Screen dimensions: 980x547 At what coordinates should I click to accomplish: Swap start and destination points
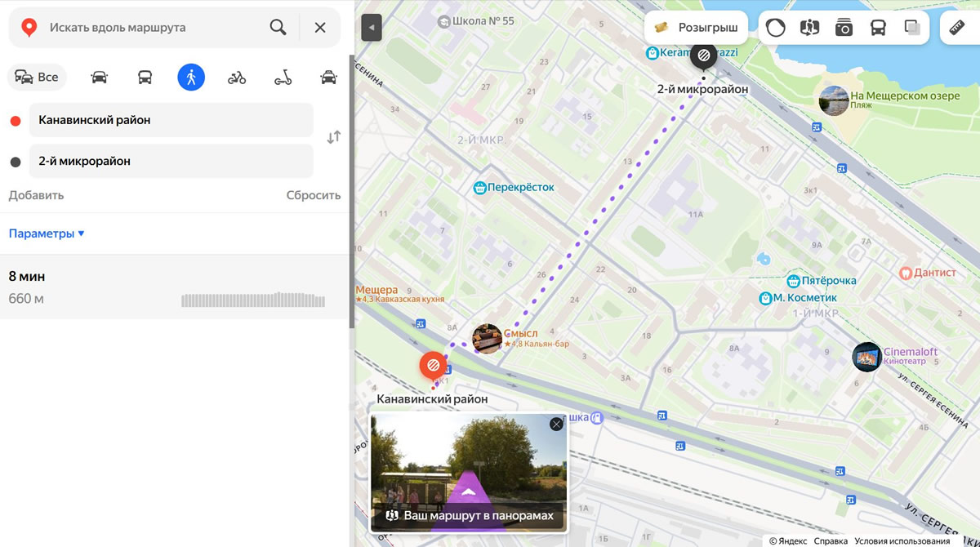(333, 137)
